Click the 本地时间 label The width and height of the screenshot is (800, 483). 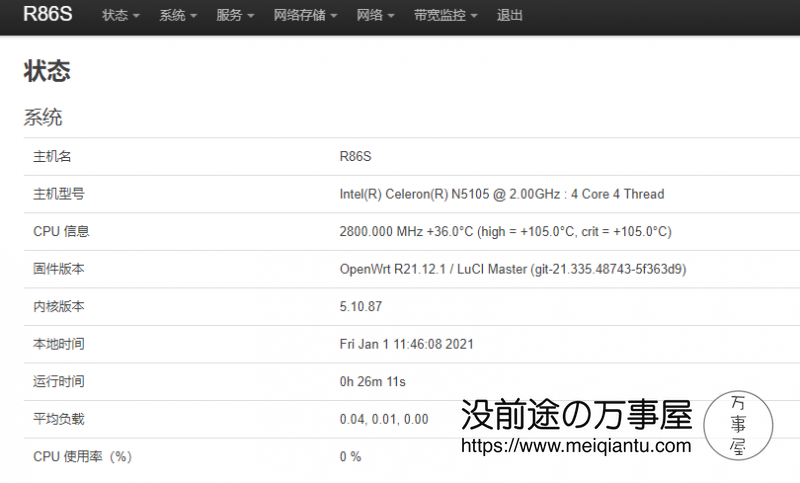(x=59, y=344)
